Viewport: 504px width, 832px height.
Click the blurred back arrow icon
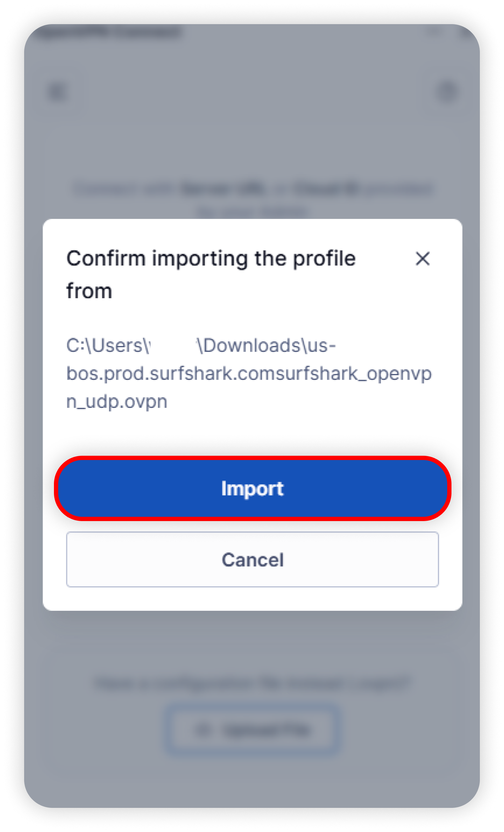(57, 92)
